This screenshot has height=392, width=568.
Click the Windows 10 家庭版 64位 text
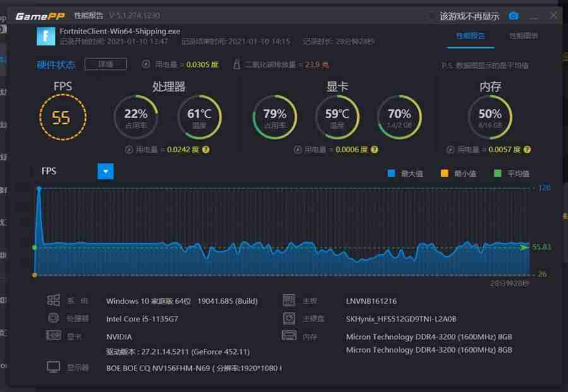[148, 301]
